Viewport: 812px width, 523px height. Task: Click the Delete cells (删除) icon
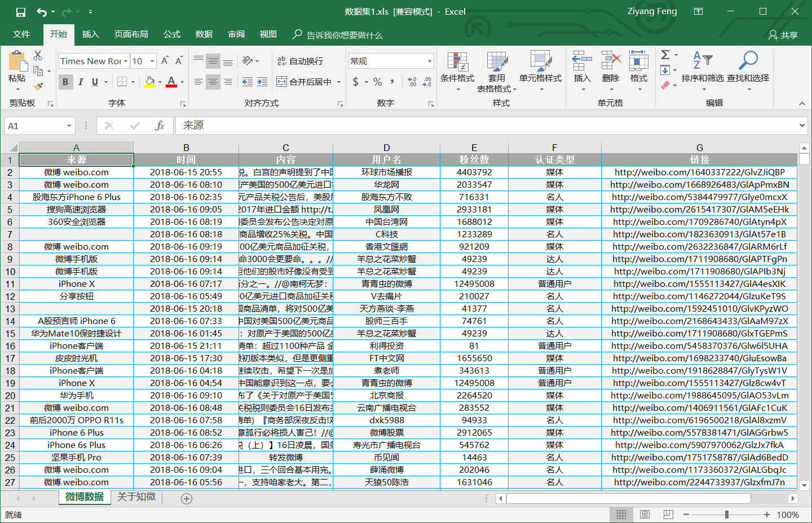(x=611, y=61)
